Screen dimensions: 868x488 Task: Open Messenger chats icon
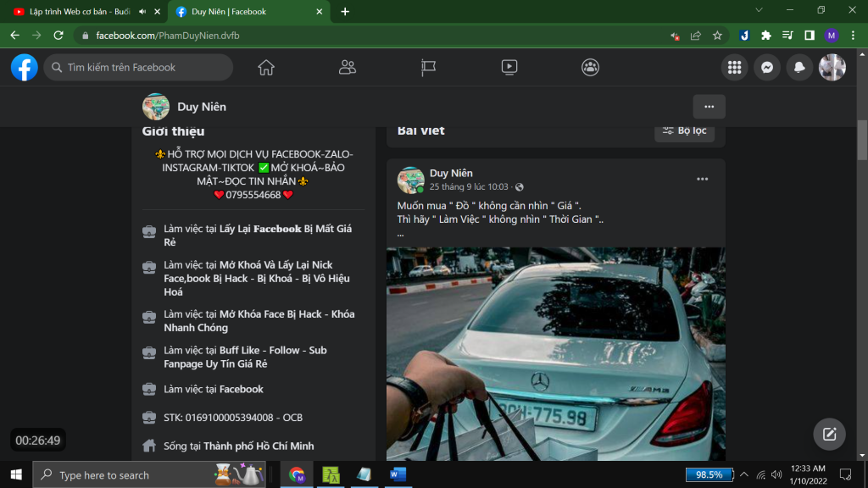click(x=767, y=68)
